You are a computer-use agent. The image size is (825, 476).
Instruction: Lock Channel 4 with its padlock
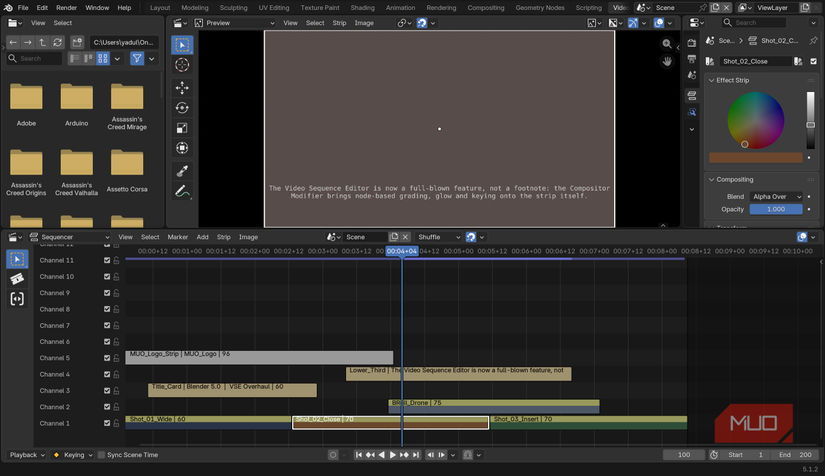(116, 374)
